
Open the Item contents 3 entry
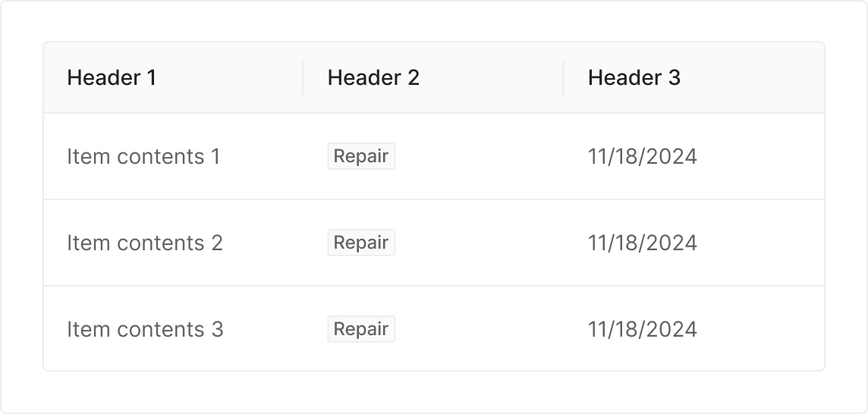(145, 330)
